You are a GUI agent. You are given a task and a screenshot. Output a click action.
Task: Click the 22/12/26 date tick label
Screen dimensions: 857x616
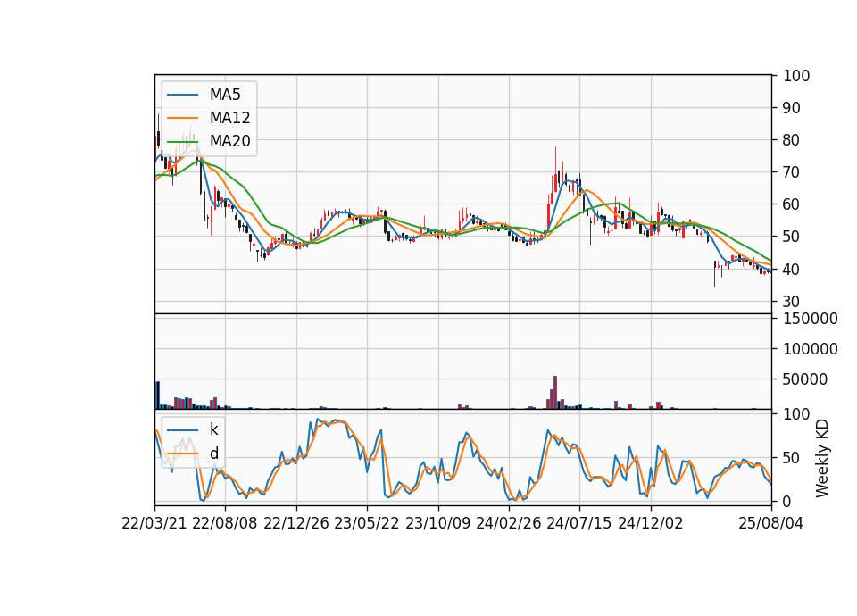click(x=296, y=523)
